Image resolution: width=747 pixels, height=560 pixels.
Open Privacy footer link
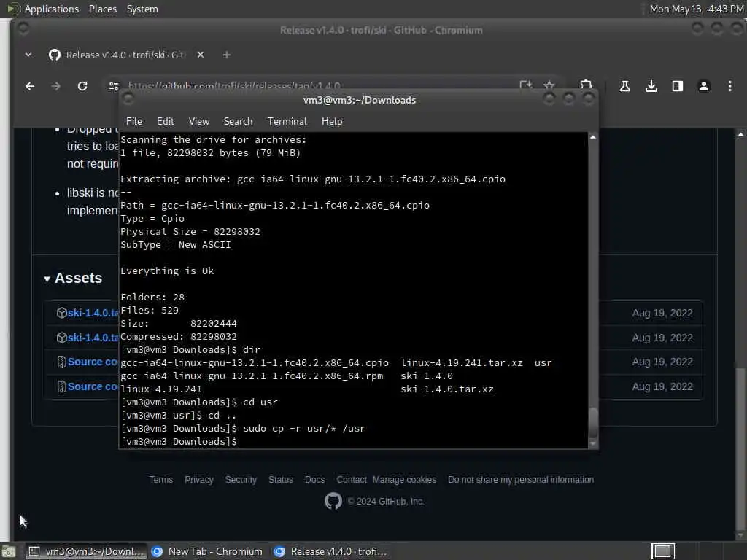point(198,480)
